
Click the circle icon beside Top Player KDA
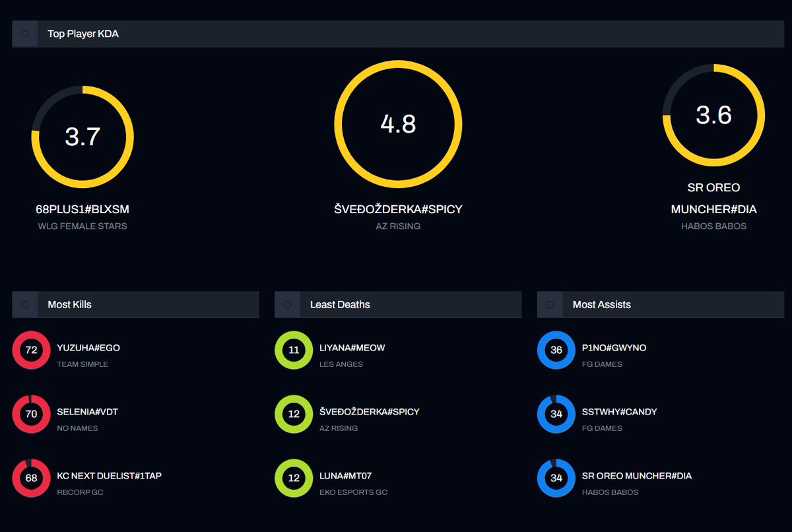(x=25, y=34)
